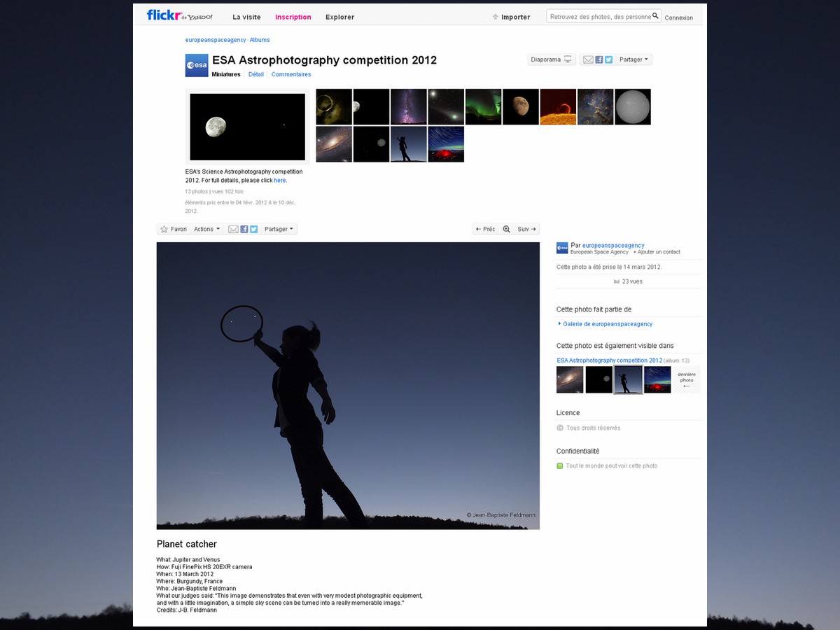Switch to Détail view tab
Image resolution: width=840 pixels, height=630 pixels.
click(x=256, y=74)
